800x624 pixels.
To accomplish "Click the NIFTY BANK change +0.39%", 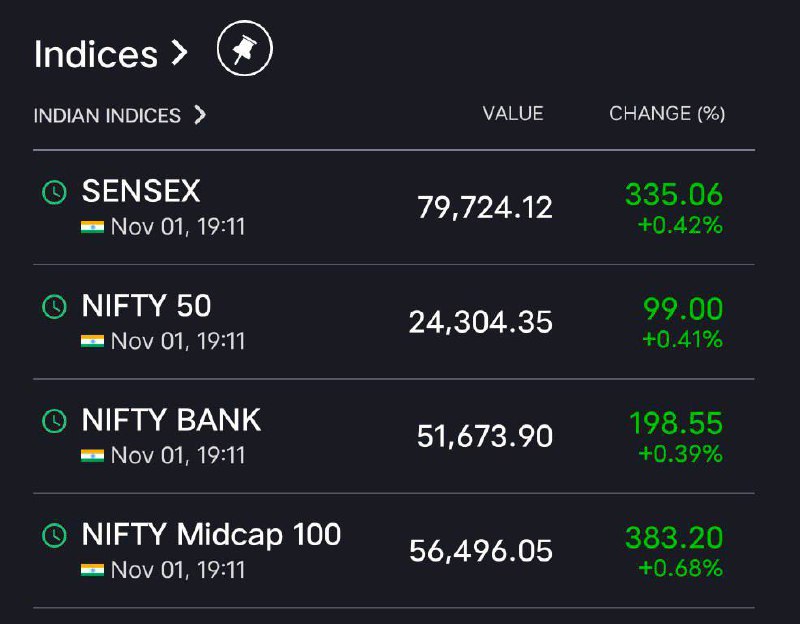I will pos(680,453).
